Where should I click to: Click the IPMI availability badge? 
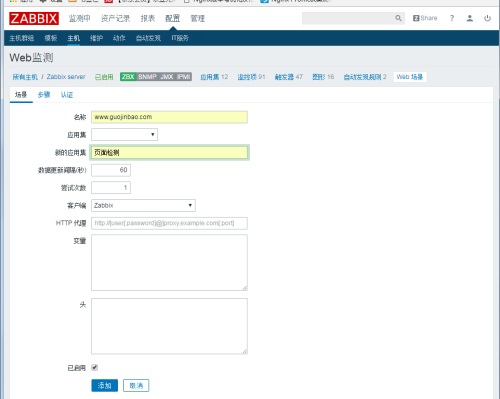point(184,77)
